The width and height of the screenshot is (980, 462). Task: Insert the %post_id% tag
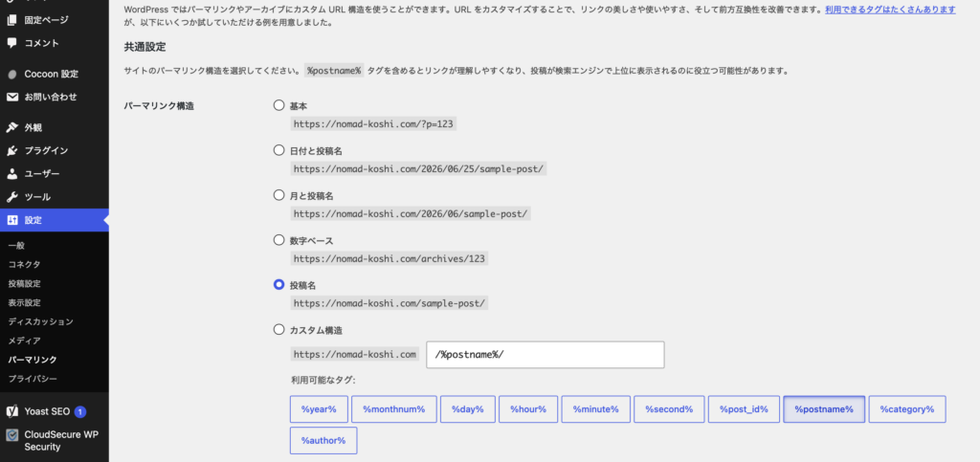tap(744, 409)
